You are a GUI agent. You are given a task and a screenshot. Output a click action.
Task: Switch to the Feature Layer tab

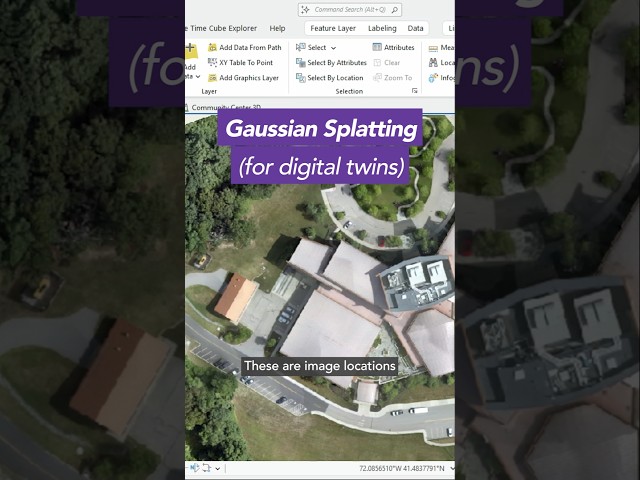click(x=333, y=28)
